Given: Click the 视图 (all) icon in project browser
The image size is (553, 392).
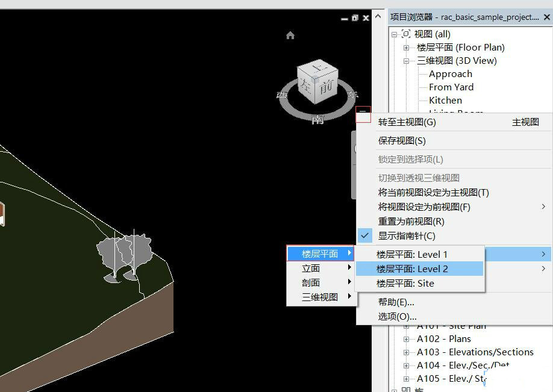Looking at the screenshot, I should click(405, 34).
